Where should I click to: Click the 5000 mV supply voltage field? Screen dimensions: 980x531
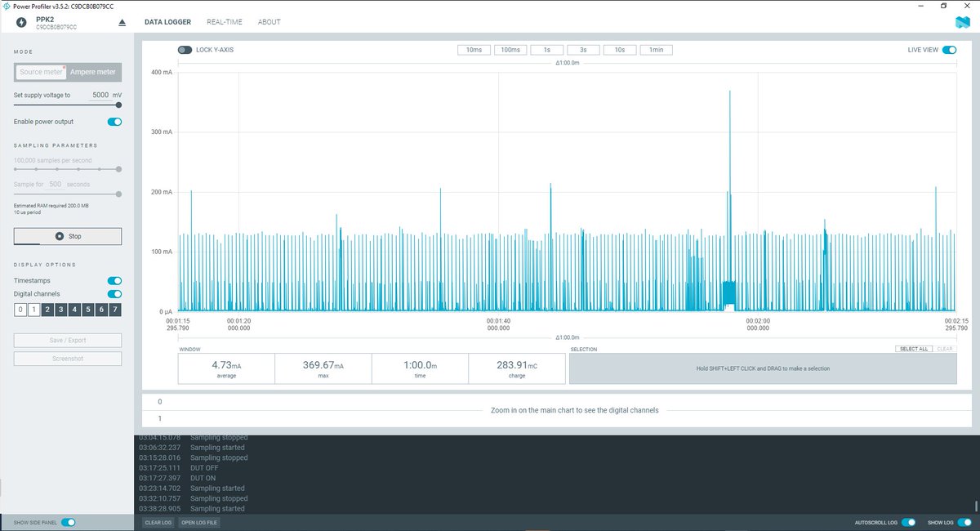[x=100, y=94]
